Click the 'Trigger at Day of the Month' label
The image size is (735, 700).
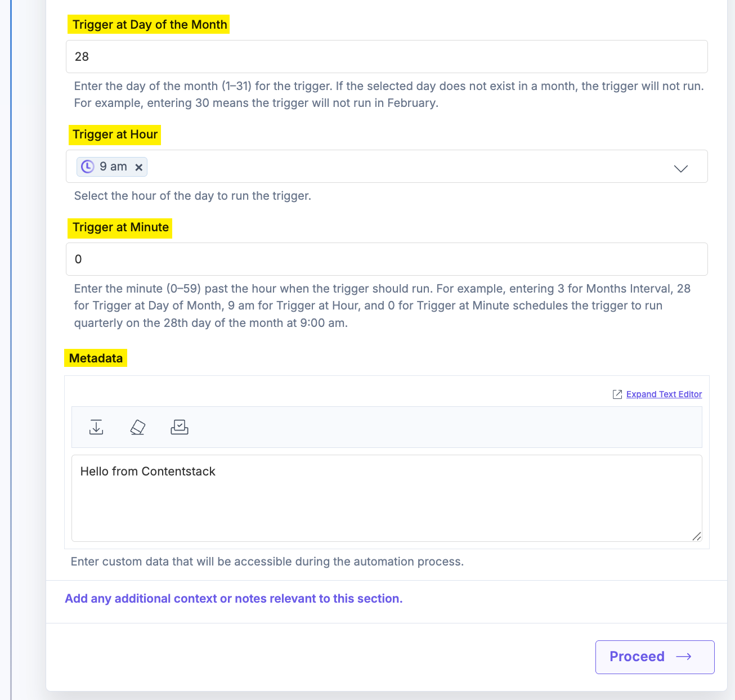coord(150,25)
